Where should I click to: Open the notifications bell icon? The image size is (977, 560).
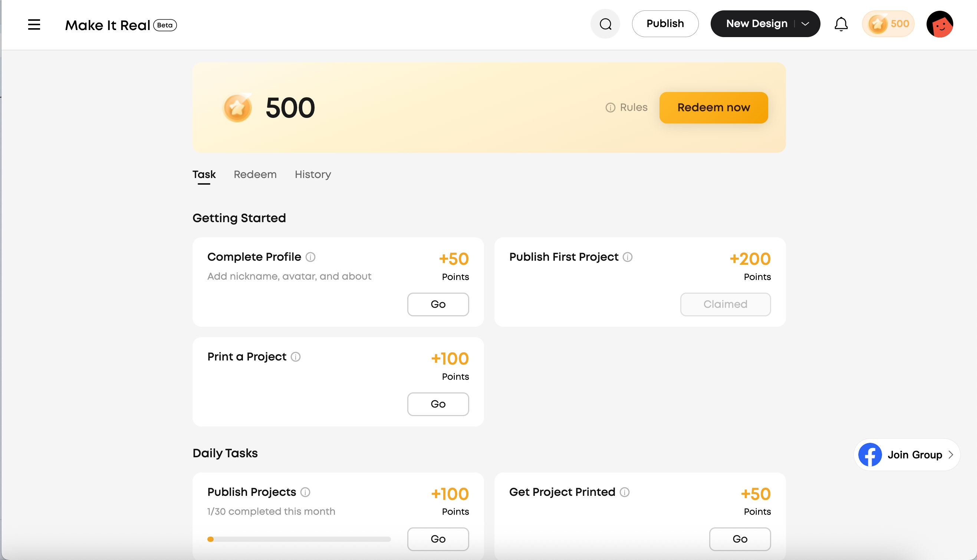[x=841, y=24]
